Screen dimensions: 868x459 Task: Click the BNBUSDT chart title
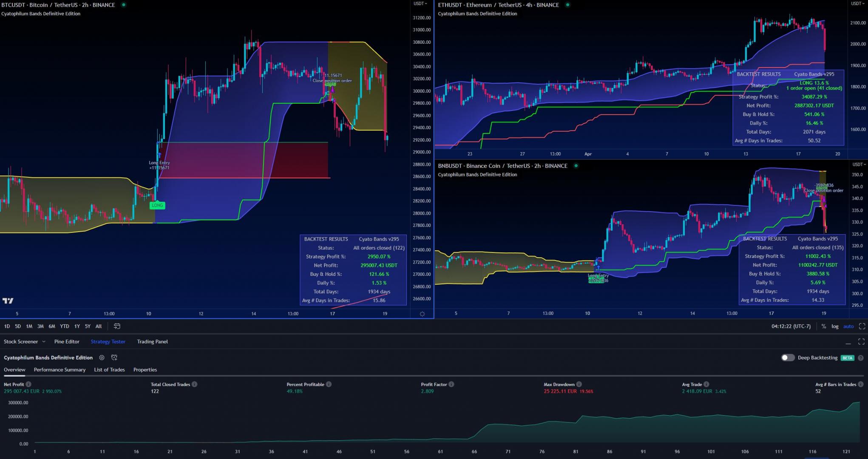coord(503,166)
